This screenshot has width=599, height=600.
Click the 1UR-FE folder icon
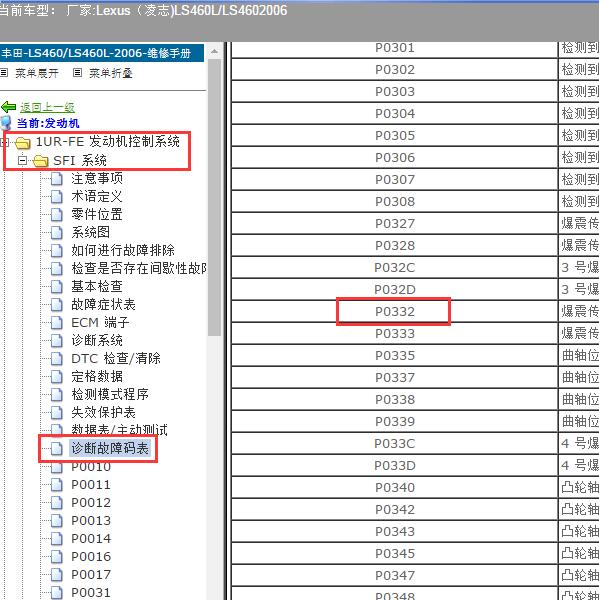[x=23, y=143]
